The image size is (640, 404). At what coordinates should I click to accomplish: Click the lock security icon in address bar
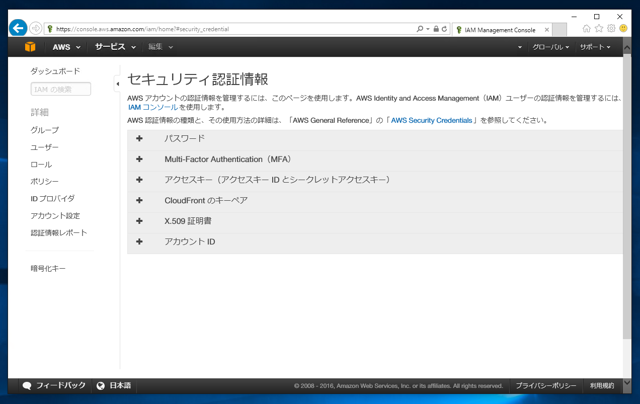436,29
